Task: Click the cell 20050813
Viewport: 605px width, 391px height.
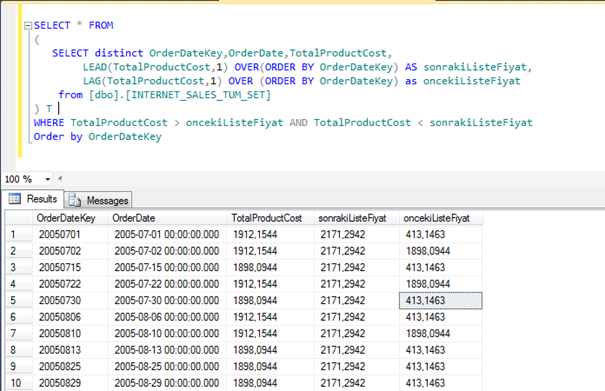Action: 70,350
